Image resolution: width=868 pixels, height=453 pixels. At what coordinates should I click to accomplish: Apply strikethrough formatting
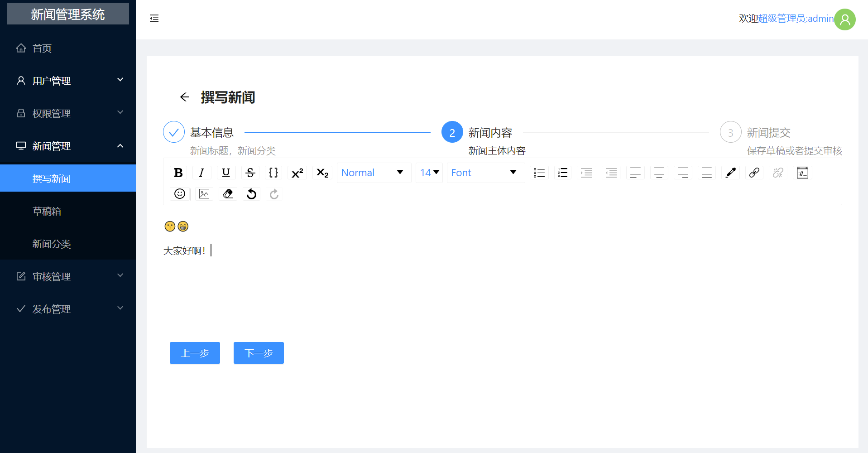(x=250, y=173)
